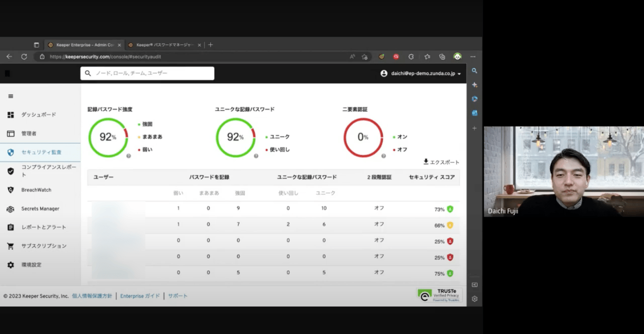Select セキュリティ監査 in the sidebar

40,152
